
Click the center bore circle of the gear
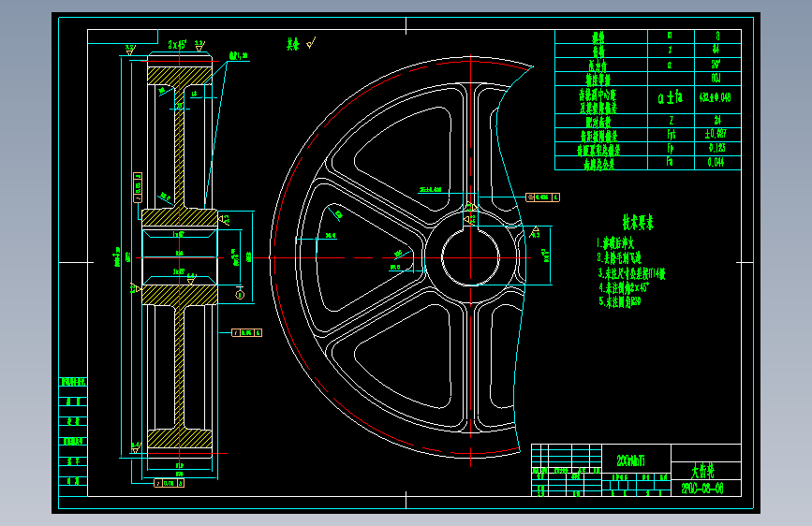[x=470, y=257]
